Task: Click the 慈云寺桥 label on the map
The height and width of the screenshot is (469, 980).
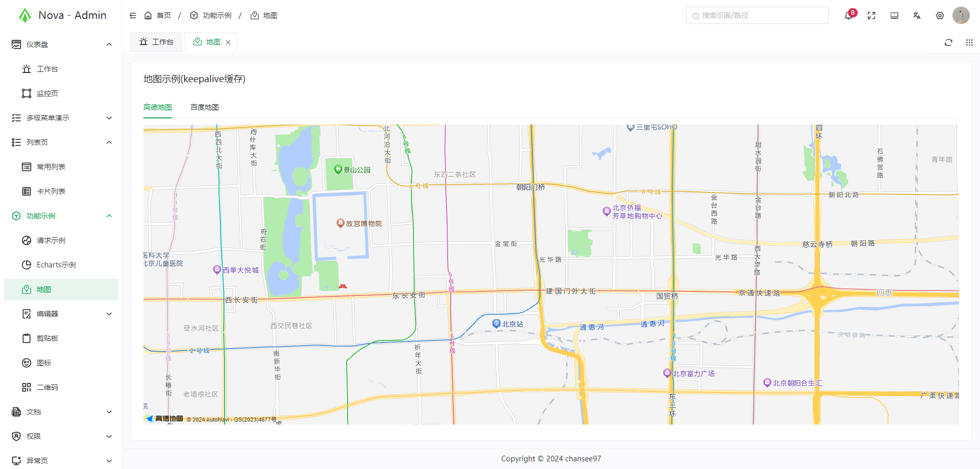Action: (817, 244)
